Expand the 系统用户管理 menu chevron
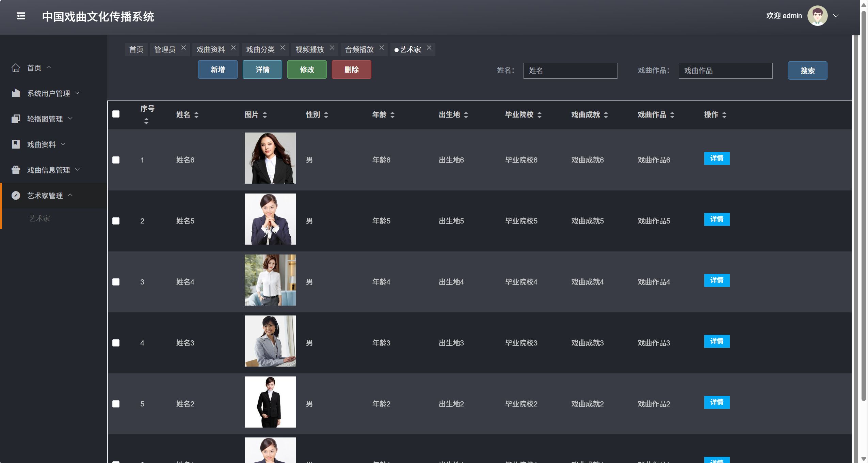The width and height of the screenshot is (868, 463). point(77,93)
